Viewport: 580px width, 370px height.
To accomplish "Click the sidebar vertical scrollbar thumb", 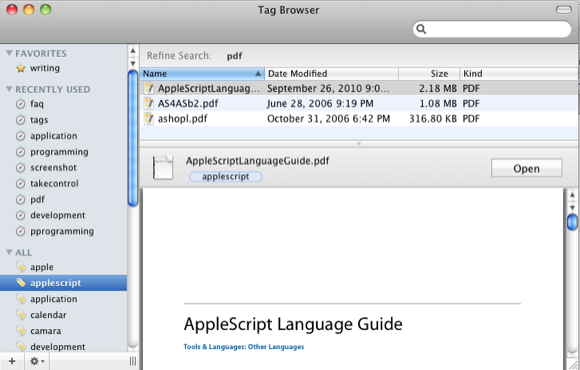I will click(132, 138).
